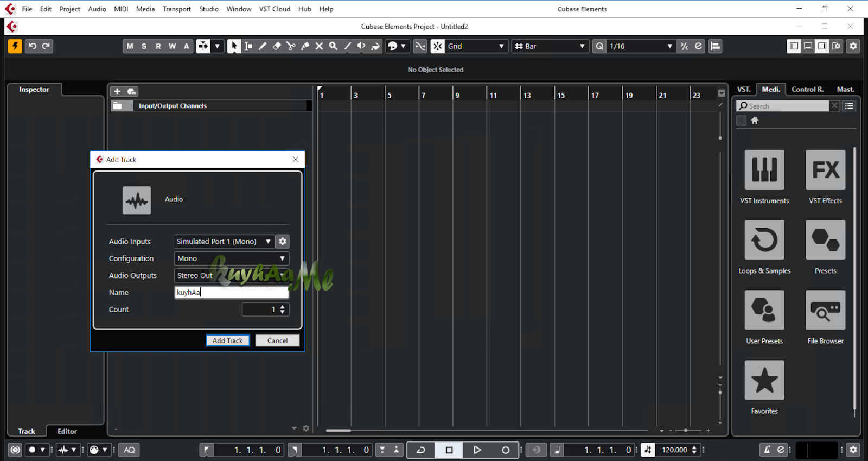
Task: Select the Play speaker tool
Action: pyautogui.click(x=361, y=46)
